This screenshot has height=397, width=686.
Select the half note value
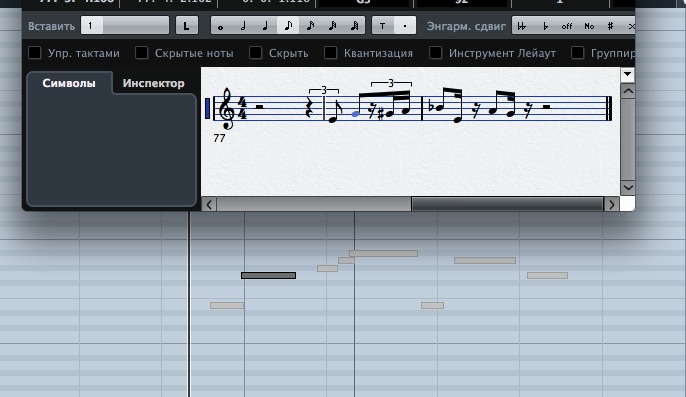pyautogui.click(x=244, y=26)
